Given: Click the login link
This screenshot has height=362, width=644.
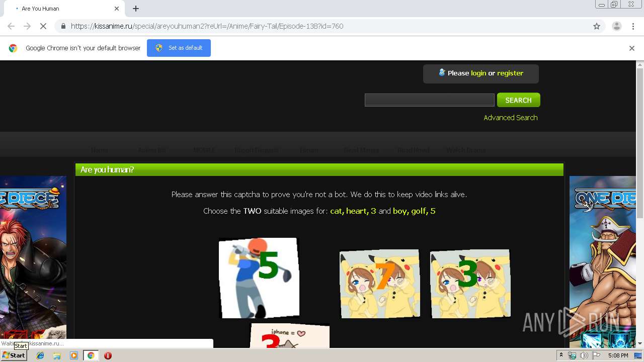Looking at the screenshot, I should click(478, 73).
